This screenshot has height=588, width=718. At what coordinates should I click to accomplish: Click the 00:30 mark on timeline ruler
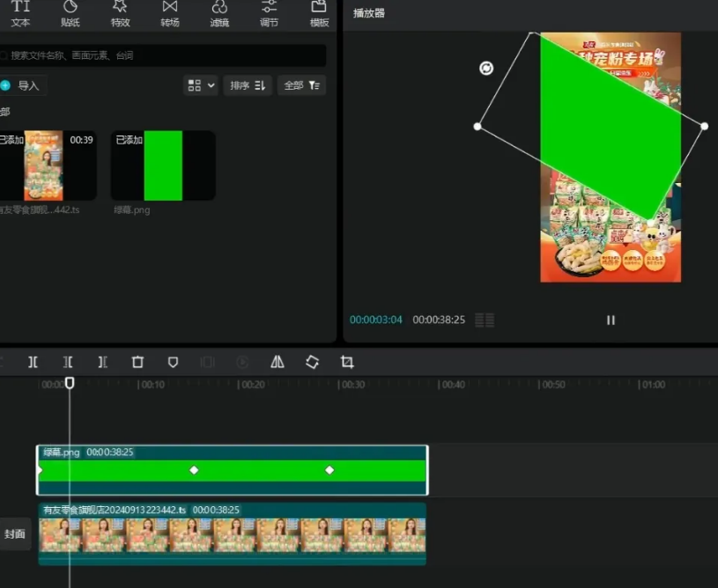352,385
